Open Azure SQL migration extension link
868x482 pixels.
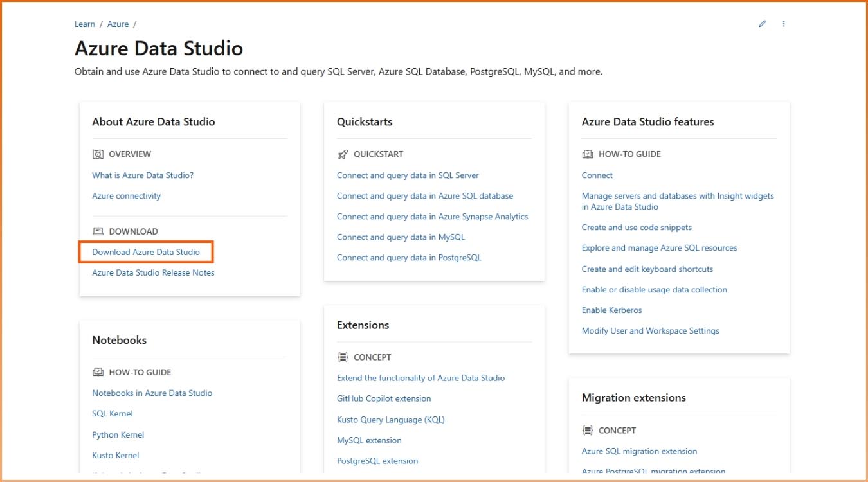pyautogui.click(x=640, y=451)
